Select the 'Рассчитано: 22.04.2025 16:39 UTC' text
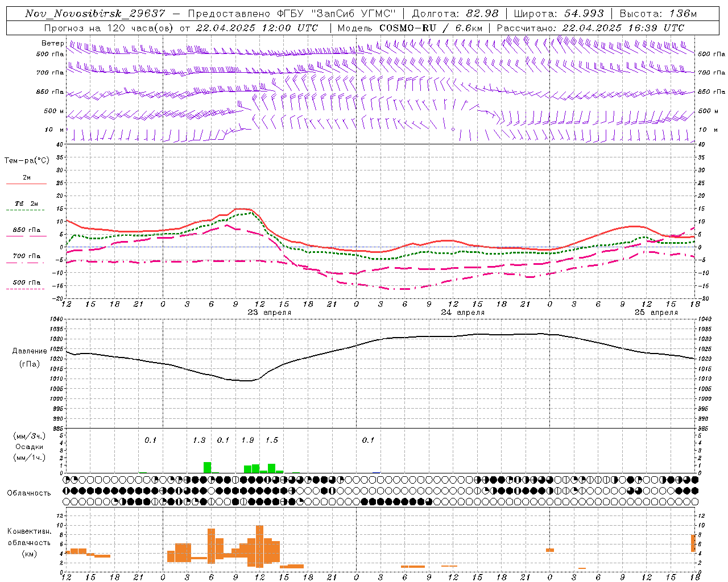Image resolution: width=728 pixels, height=582 pixels. (590, 28)
